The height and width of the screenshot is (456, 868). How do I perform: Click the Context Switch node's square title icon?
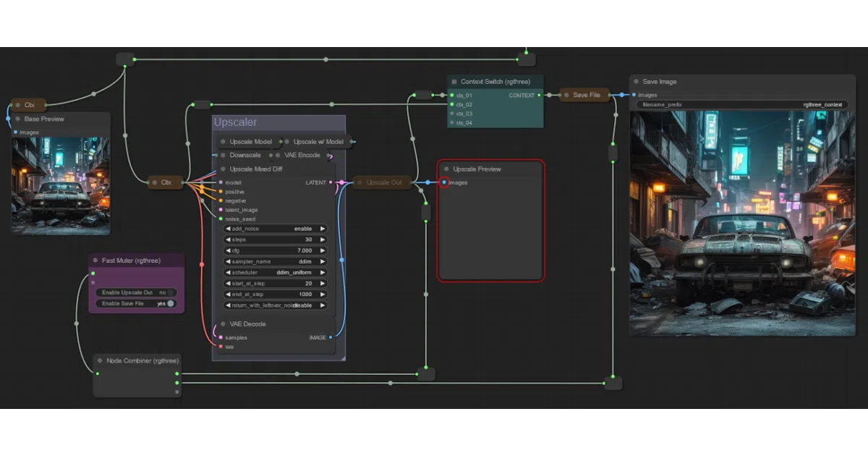pos(454,82)
